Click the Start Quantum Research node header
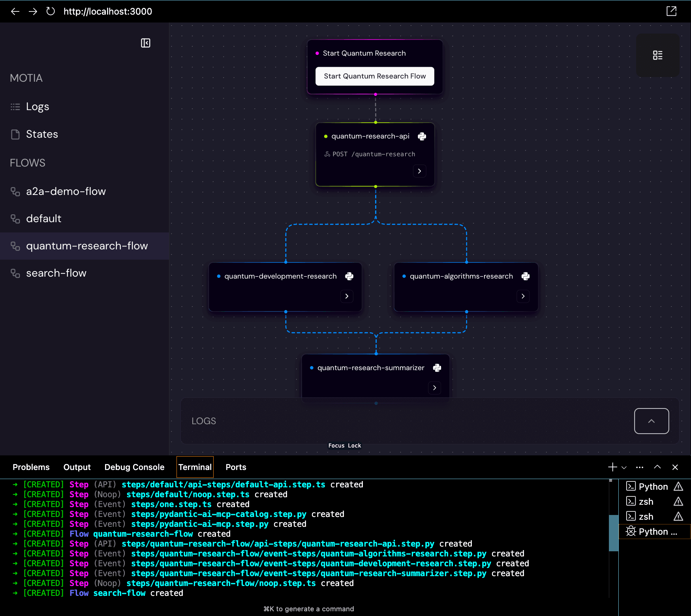The height and width of the screenshot is (616, 691). (364, 53)
